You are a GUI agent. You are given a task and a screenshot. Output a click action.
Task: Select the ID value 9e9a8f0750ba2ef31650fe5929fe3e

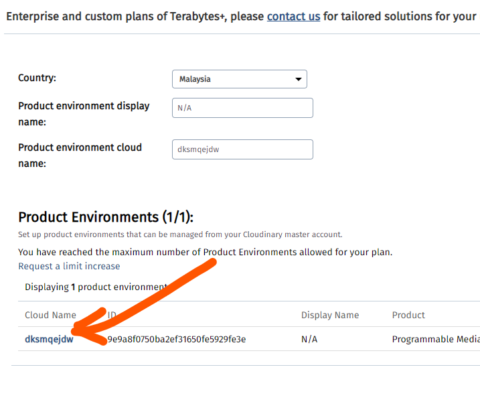click(177, 339)
